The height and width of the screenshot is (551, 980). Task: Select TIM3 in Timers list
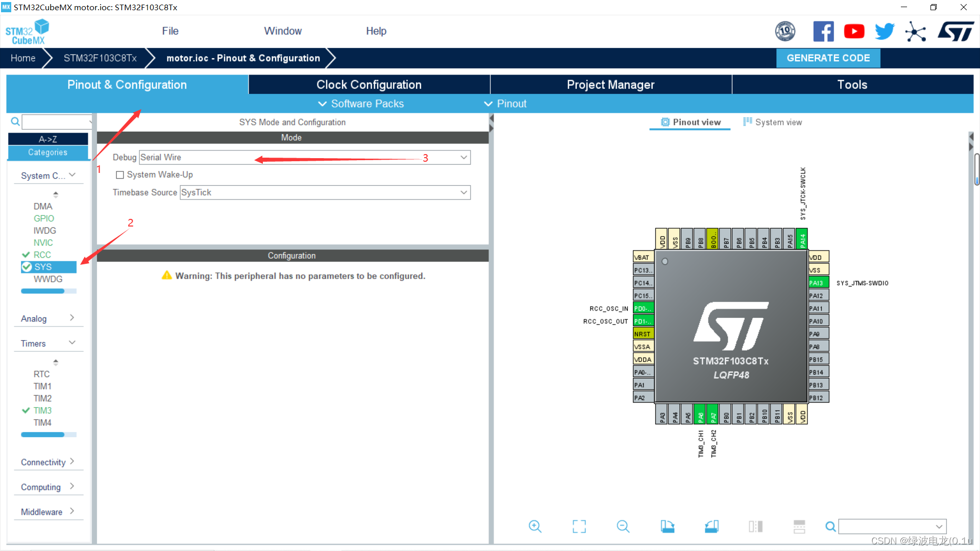(x=42, y=410)
